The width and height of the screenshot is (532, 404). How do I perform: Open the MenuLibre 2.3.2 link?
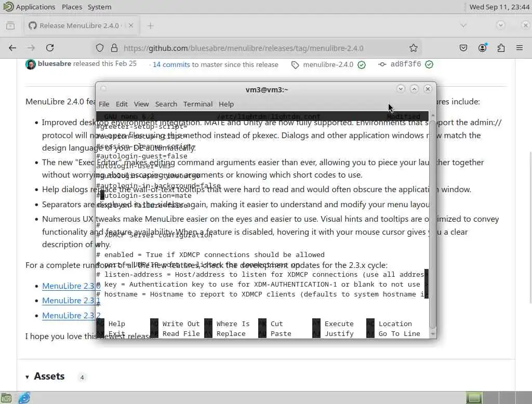pos(71,316)
